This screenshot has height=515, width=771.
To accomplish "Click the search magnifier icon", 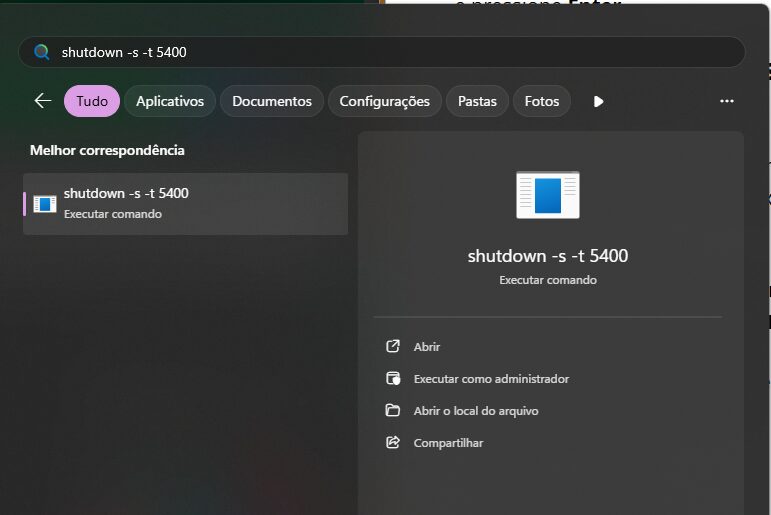I will [41, 52].
